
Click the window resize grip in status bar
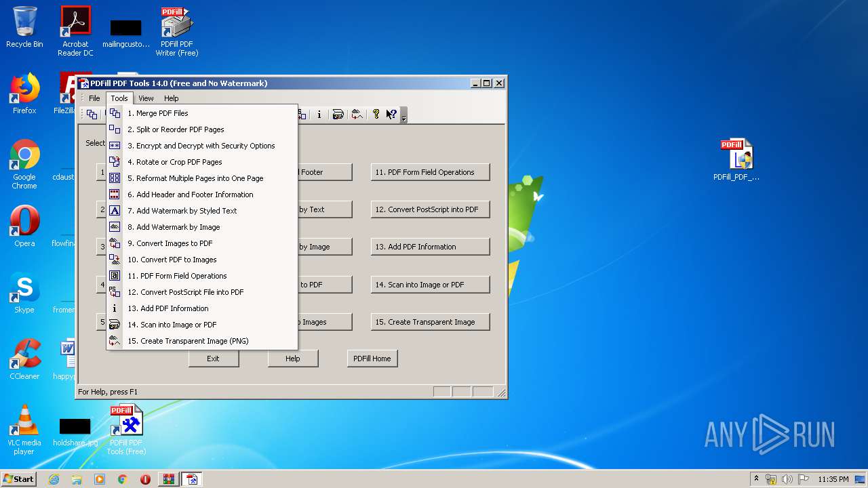coord(501,392)
